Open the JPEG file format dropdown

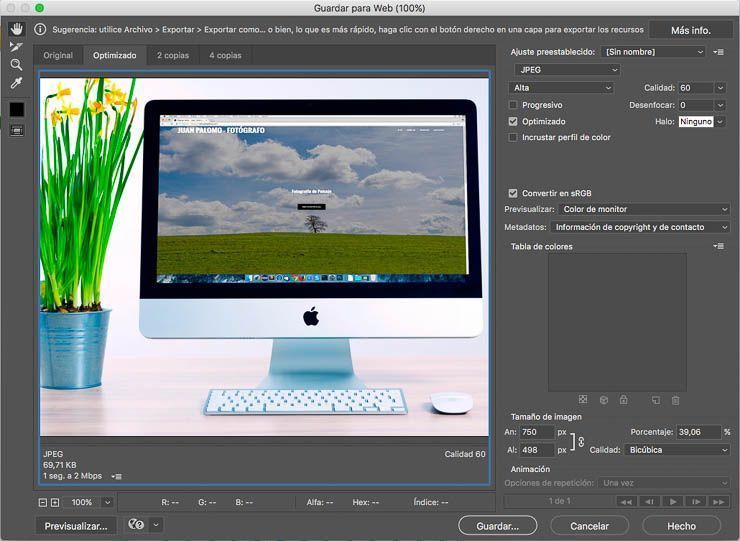click(x=567, y=70)
